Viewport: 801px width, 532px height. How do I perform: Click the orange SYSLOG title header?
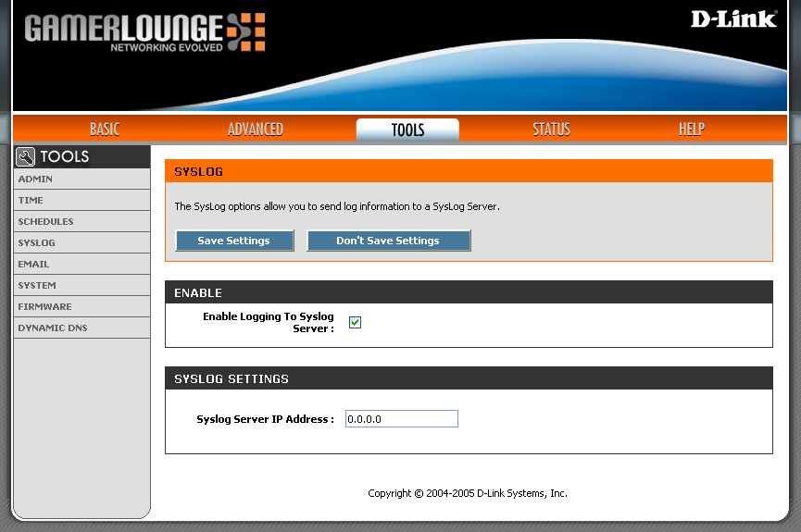[469, 171]
